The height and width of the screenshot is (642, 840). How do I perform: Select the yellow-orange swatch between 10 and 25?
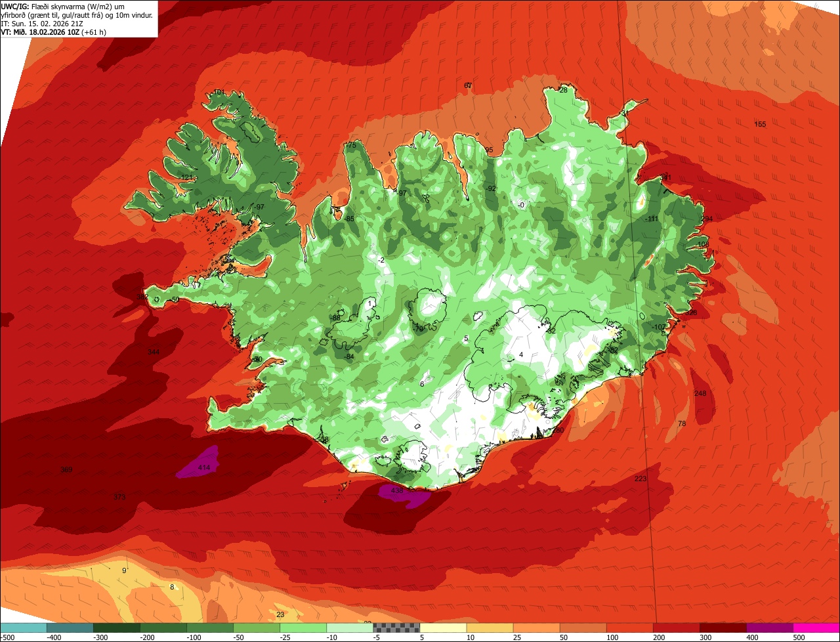tap(490, 628)
